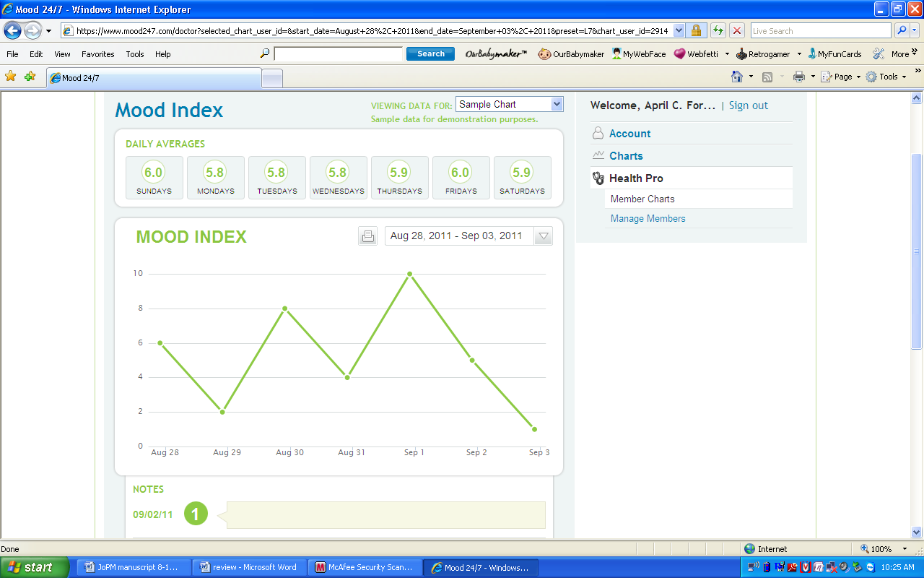
Task: Click the Health Pro stethoscope icon
Action: [598, 178]
